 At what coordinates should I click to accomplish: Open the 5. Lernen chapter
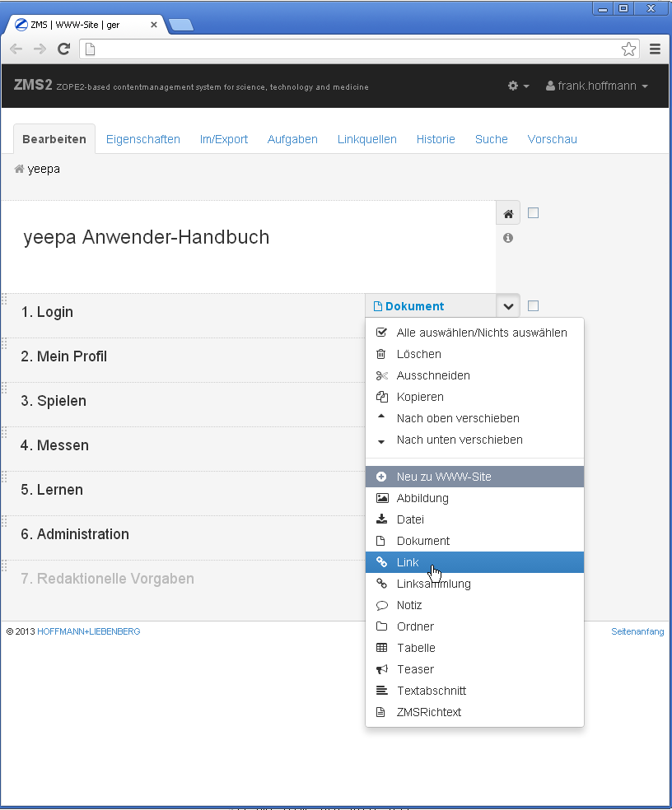point(52,490)
